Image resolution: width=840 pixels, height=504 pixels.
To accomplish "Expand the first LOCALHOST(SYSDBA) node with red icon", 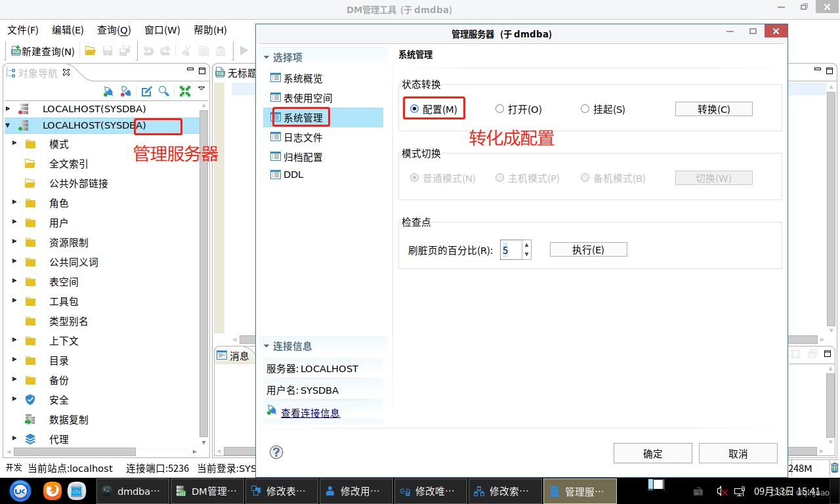I will [x=8, y=108].
